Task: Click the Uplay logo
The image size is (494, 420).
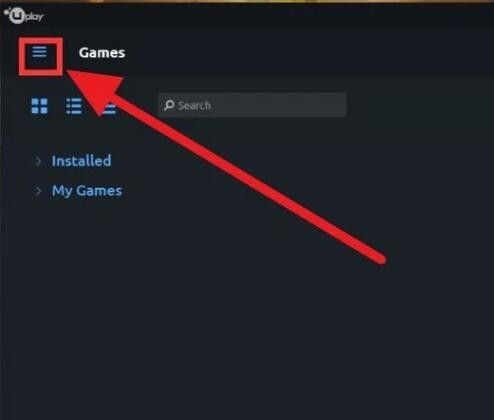Action: point(24,15)
